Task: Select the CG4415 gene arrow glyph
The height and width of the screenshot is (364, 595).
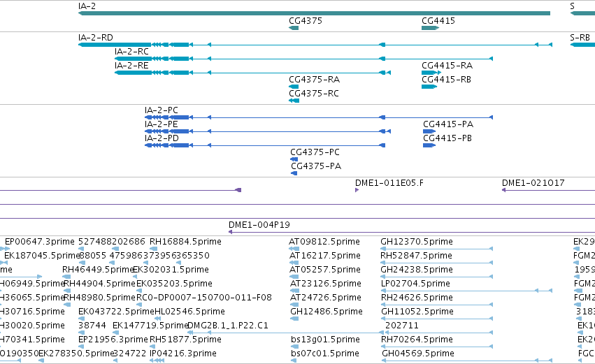Action: click(x=430, y=28)
